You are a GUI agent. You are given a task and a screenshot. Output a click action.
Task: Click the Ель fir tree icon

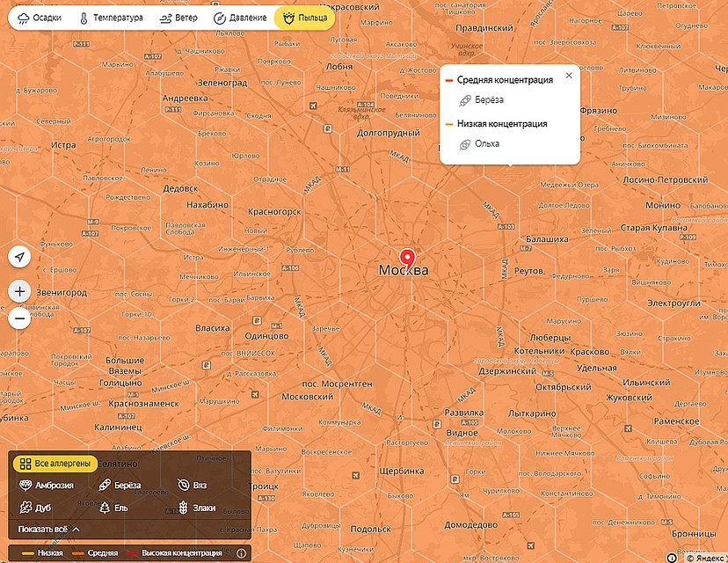(105, 508)
